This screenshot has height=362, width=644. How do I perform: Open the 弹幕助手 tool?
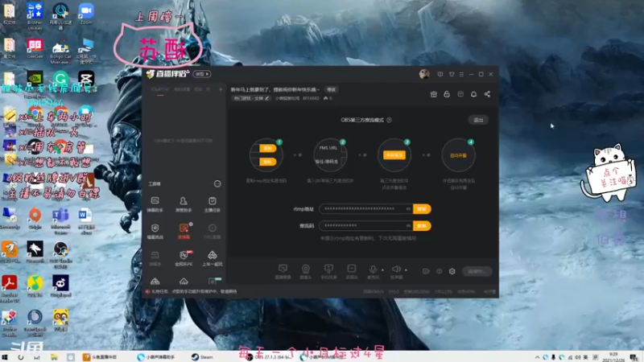click(x=155, y=204)
